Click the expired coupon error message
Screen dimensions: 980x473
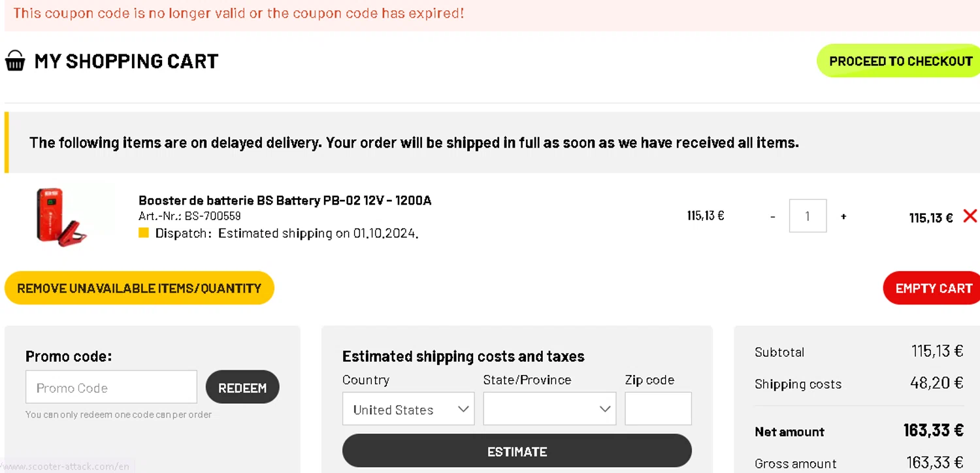[238, 13]
